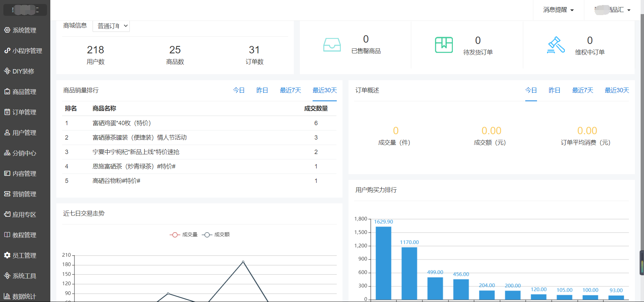Screen dimensions: 644x302
Task: Click the 系统工具 icon in sidebar
Action: point(7,275)
